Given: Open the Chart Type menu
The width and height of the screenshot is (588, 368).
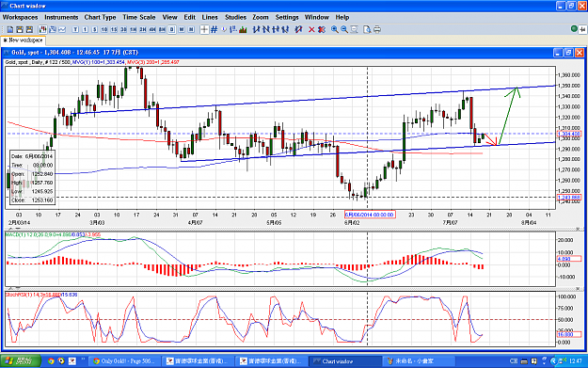Looking at the screenshot, I should point(100,17).
